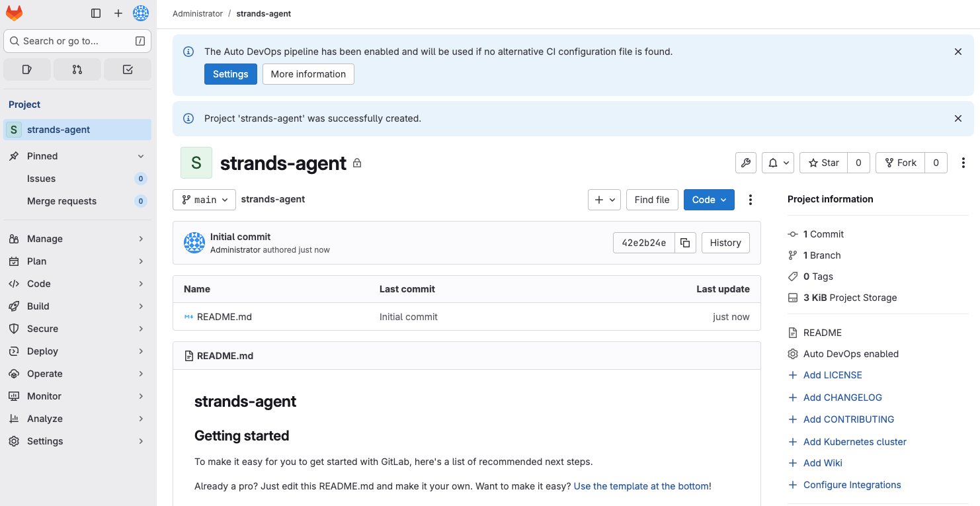Open the commit History page
The image size is (980, 506).
(725, 243)
